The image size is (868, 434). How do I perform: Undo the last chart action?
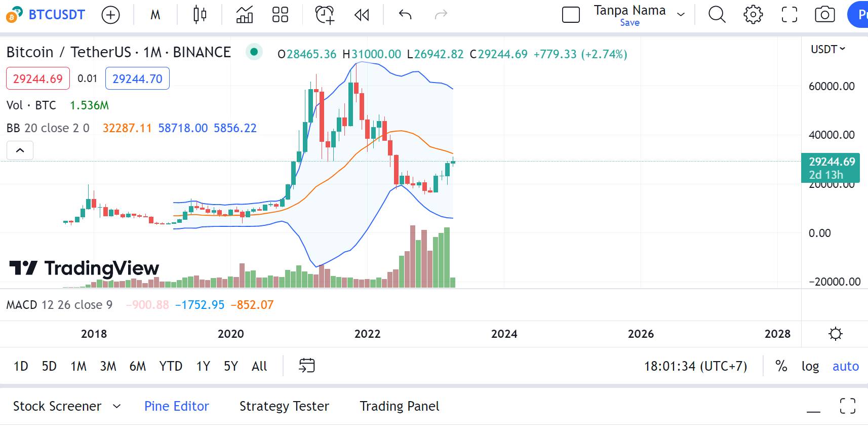click(x=405, y=15)
